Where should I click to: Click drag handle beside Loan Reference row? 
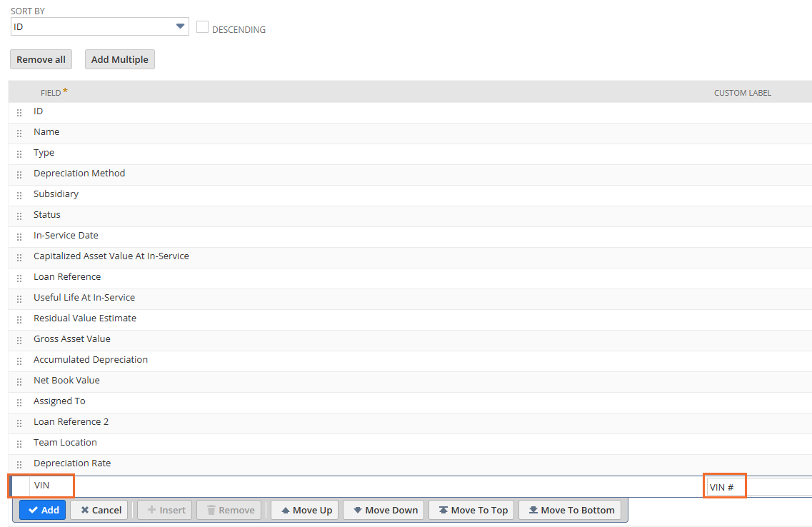point(19,278)
